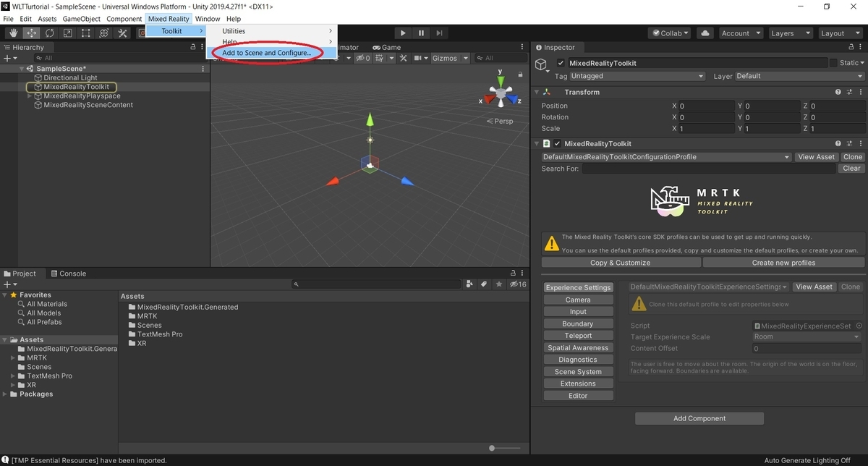Toggle hidden packages visibility count
The width and height of the screenshot is (868, 466).
click(x=518, y=284)
